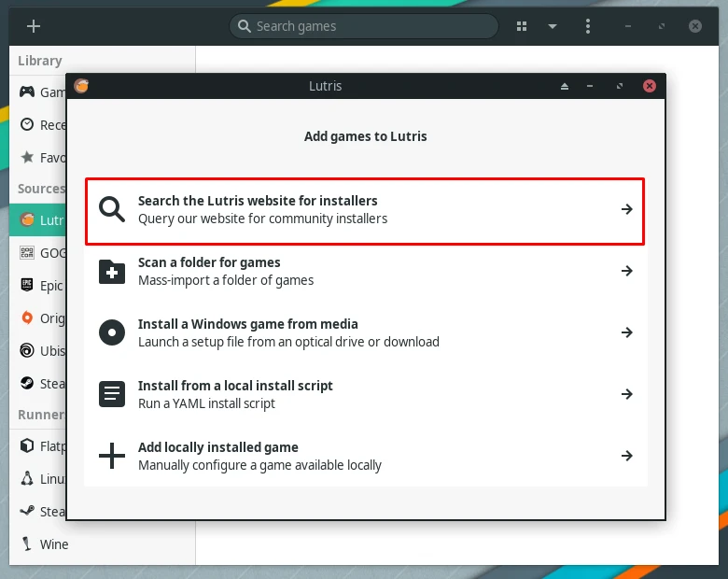Click arrow next to Scan a folder for games
Screen dimensions: 728x579
(x=627, y=271)
